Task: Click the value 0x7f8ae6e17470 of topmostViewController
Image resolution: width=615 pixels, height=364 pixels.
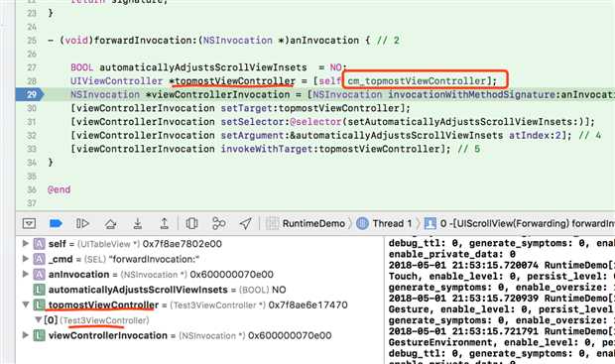Action: 307,304
